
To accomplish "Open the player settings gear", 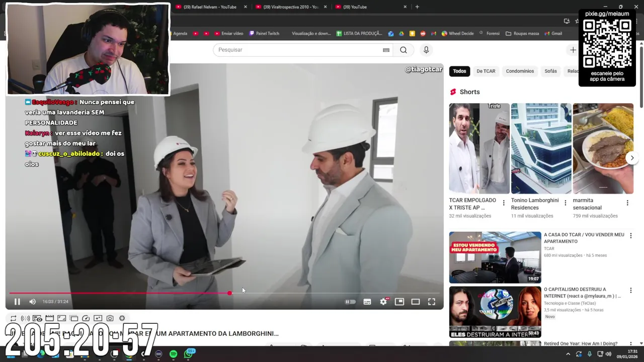I will click(x=383, y=302).
